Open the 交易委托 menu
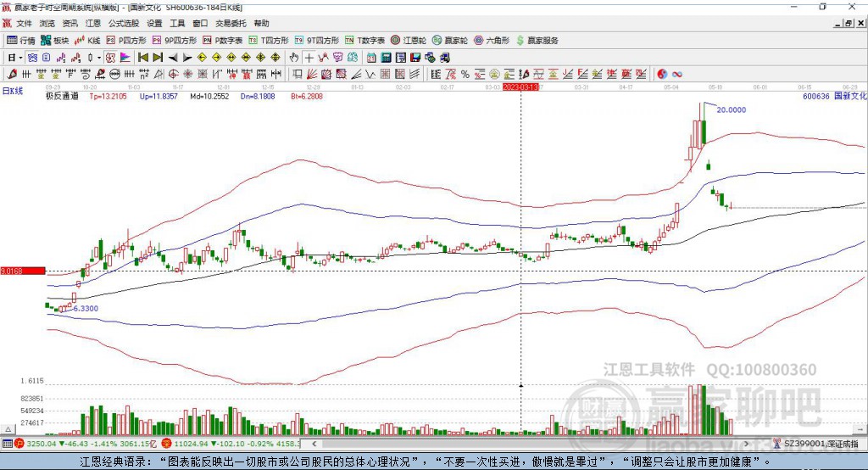The height and width of the screenshot is (470, 868). click(x=229, y=23)
